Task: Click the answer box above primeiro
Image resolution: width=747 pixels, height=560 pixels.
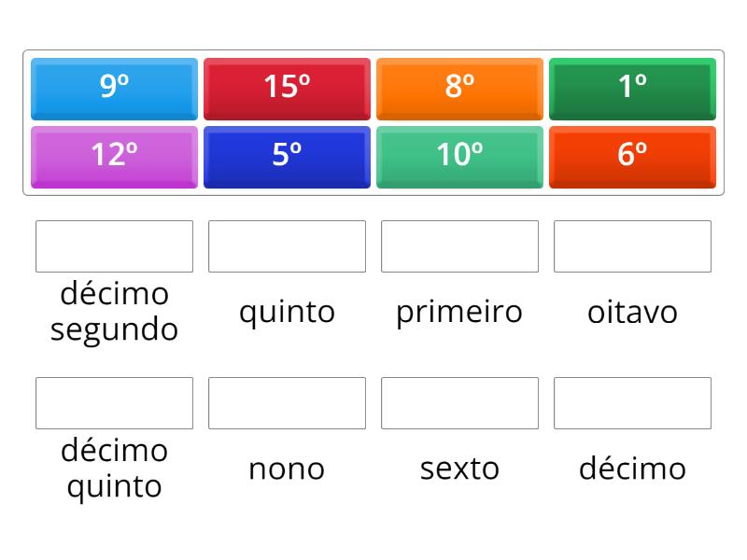Action: pos(459,246)
